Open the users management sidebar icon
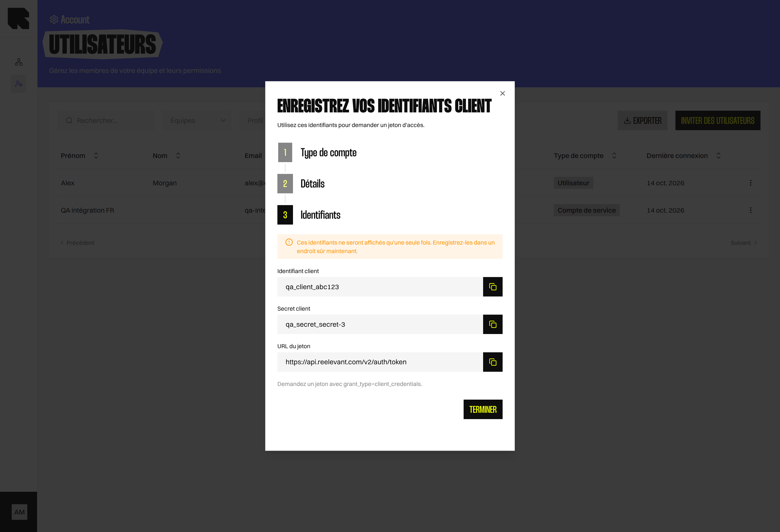 click(x=19, y=84)
